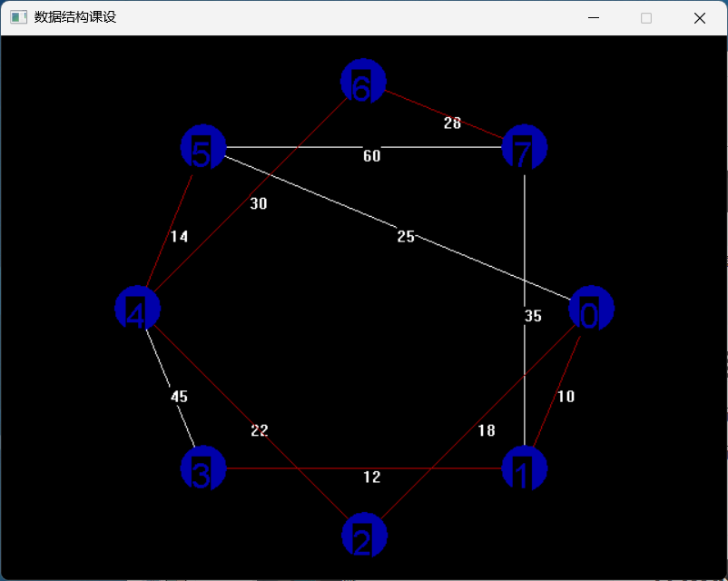Click the edge weight 28 label
Screen dimensions: 728x581
tap(452, 123)
